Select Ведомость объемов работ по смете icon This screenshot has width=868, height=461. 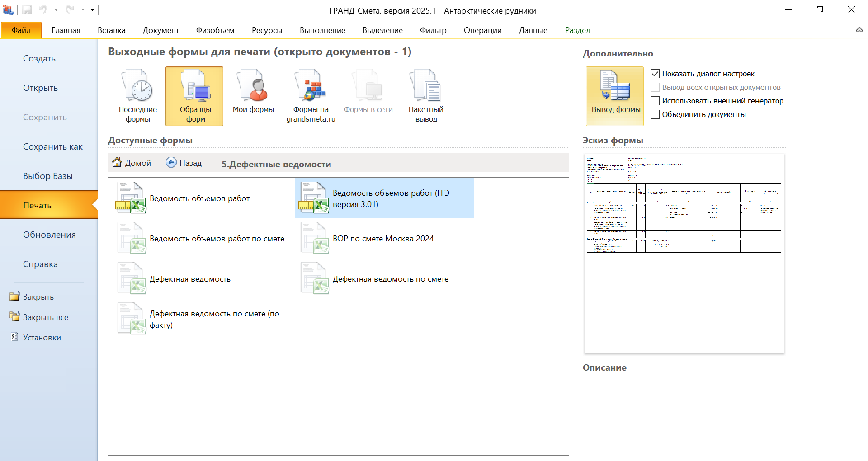(131, 238)
